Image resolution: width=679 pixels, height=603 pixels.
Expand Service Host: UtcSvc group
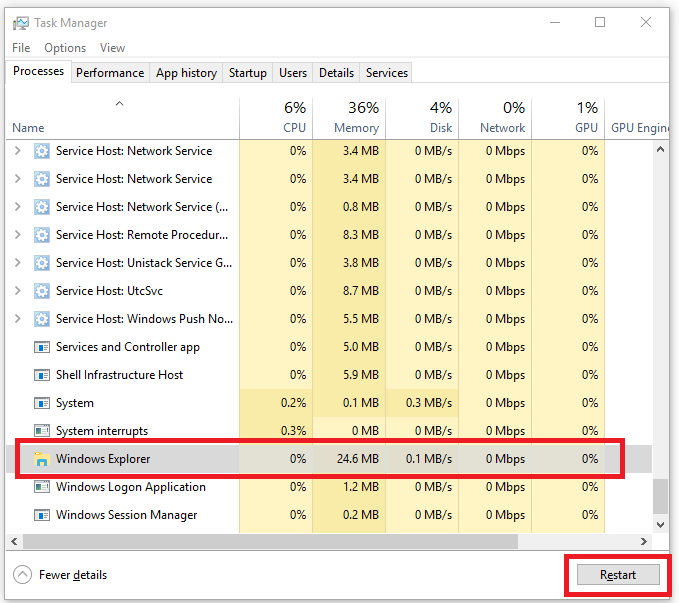pyautogui.click(x=17, y=291)
